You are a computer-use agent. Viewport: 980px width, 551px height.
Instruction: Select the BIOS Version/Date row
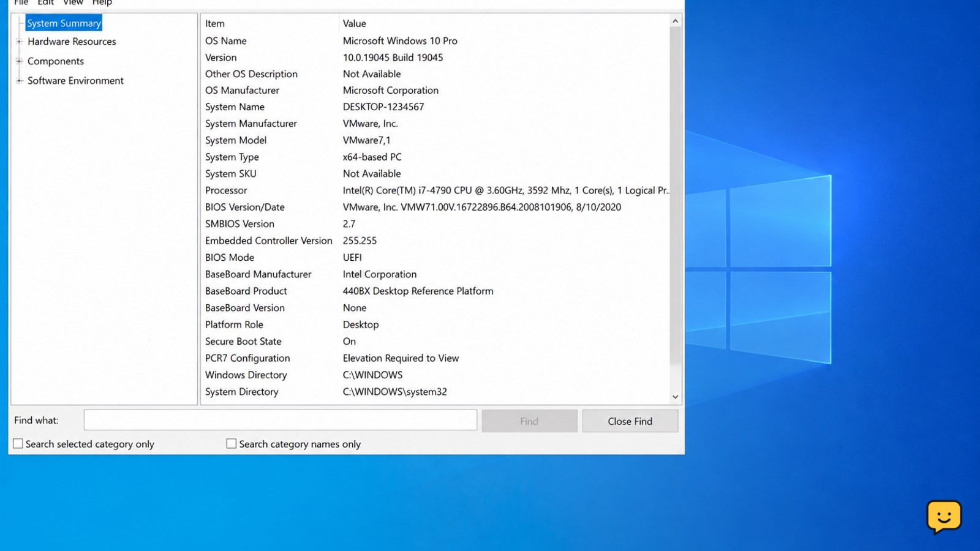coord(435,208)
